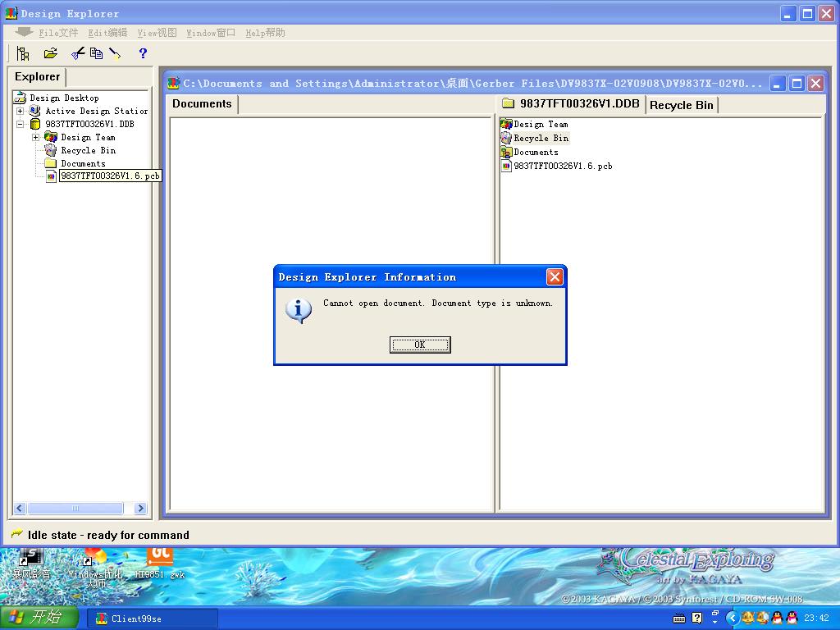Select Recycle Bin text in right pane
This screenshot has height=630, width=840.
click(541, 138)
